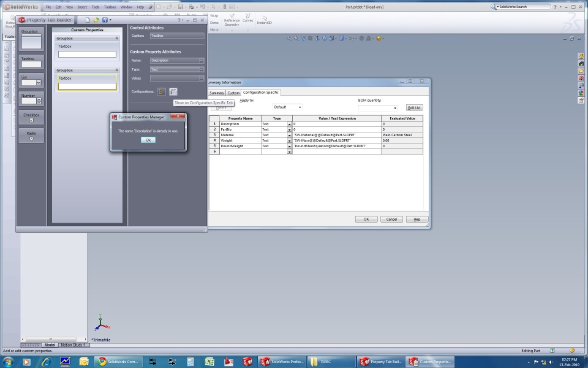Viewport: 588px width, 368px height.
Task: Click Excel icon in Windows taskbar
Action: point(209,362)
